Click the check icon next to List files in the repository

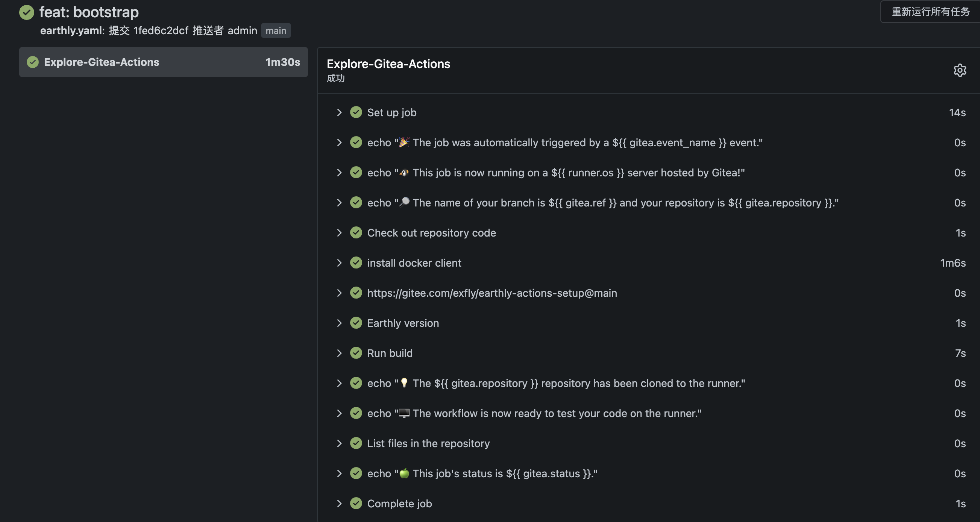click(356, 443)
